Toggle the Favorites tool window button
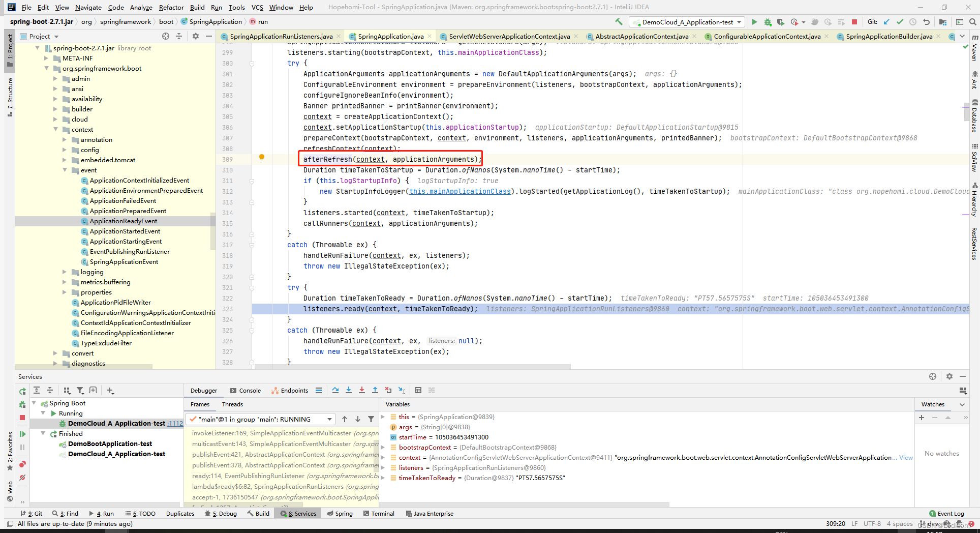This screenshot has height=533, width=980. pyautogui.click(x=10, y=451)
